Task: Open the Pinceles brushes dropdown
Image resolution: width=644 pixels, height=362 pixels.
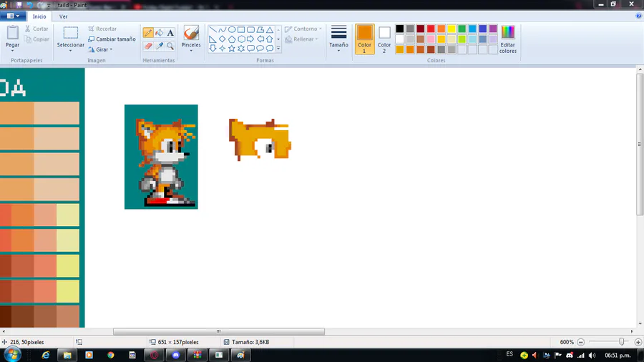Action: pyautogui.click(x=191, y=51)
